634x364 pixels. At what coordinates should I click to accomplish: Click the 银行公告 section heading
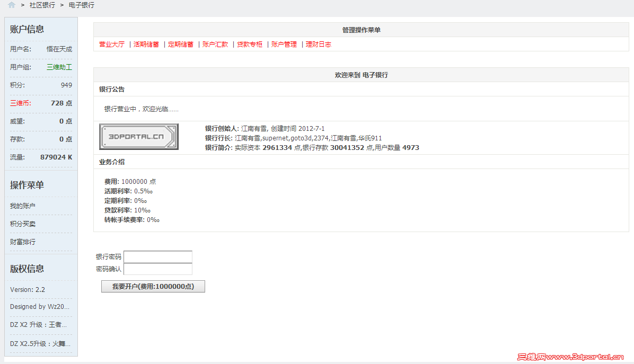112,90
